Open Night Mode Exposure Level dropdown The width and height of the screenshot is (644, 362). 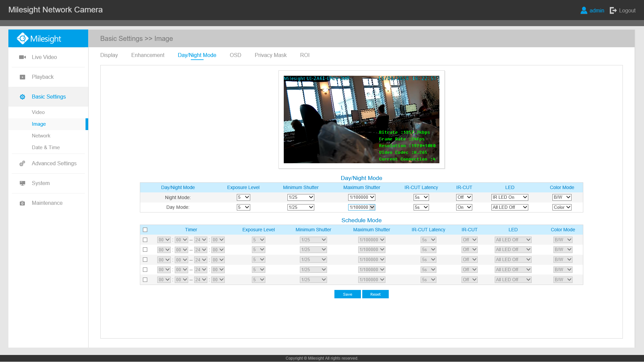click(x=244, y=197)
